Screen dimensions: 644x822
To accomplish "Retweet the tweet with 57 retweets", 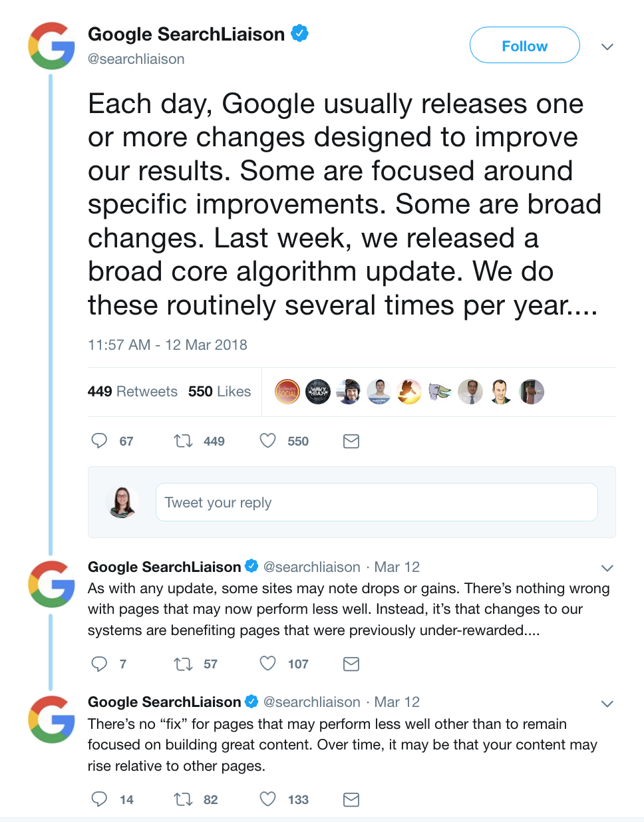I will (x=183, y=664).
